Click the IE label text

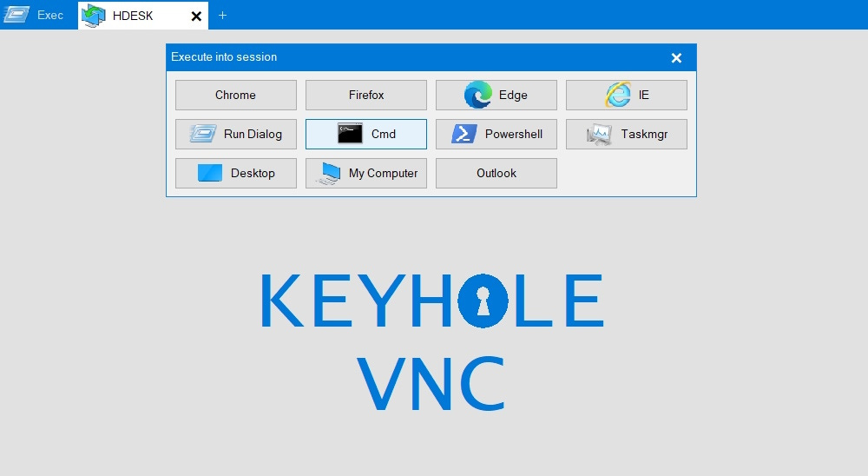(x=644, y=96)
